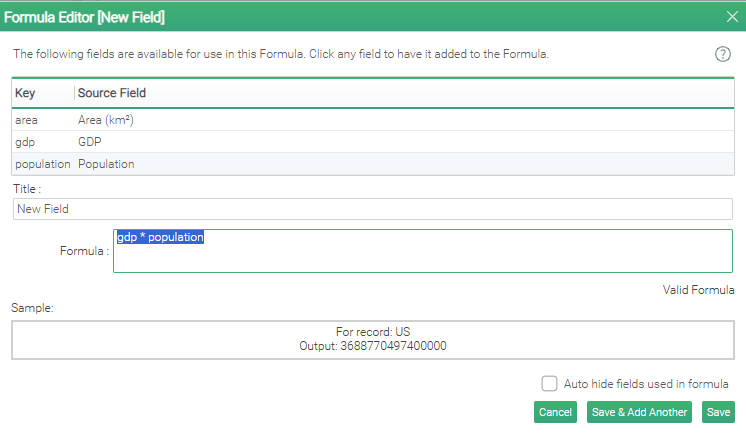This screenshot has height=434, width=746.
Task: Save the new formula field
Action: point(718,412)
